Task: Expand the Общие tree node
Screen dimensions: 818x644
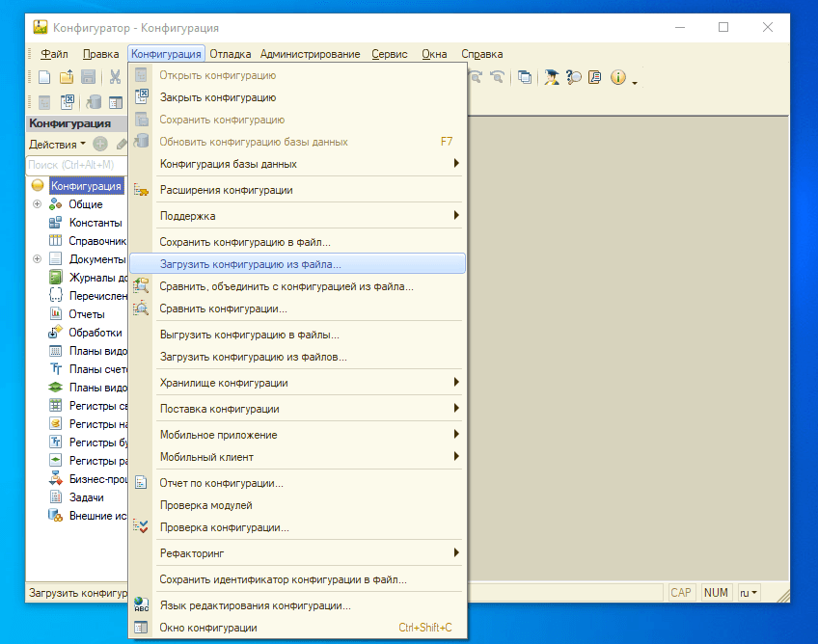Action: [38, 204]
